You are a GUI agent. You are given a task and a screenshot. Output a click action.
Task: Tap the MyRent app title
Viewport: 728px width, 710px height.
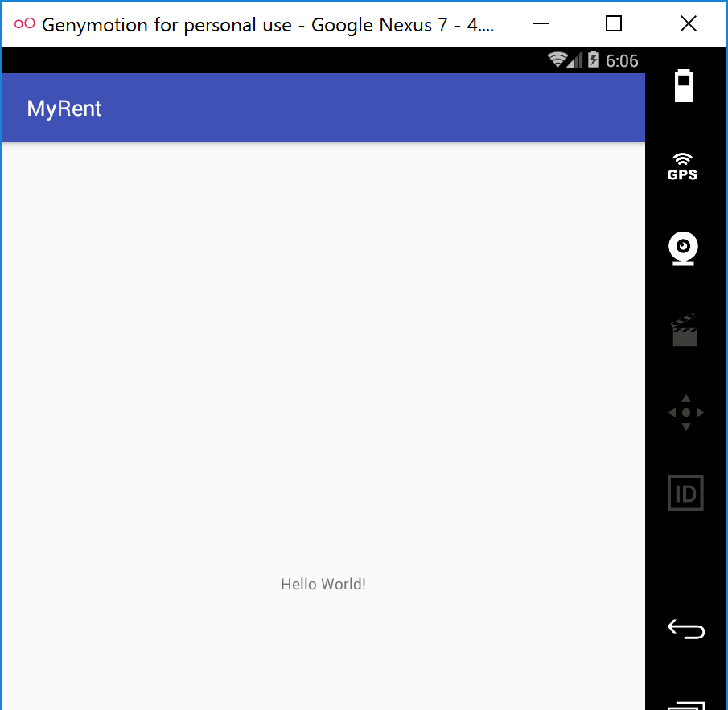tap(64, 109)
